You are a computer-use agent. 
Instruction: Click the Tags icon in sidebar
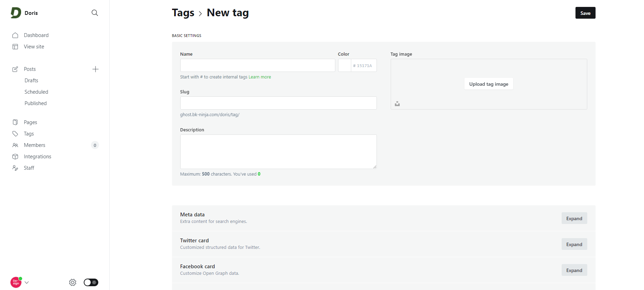pyautogui.click(x=15, y=134)
